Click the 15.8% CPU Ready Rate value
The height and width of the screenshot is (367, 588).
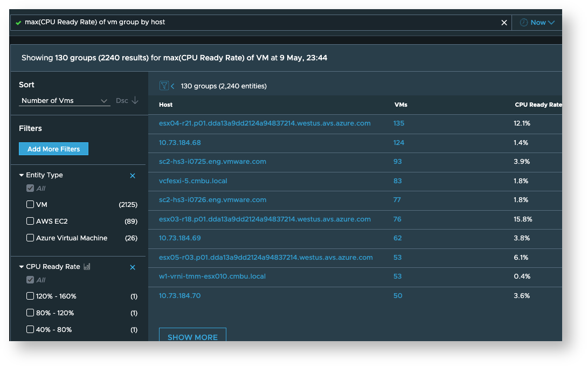click(x=523, y=219)
